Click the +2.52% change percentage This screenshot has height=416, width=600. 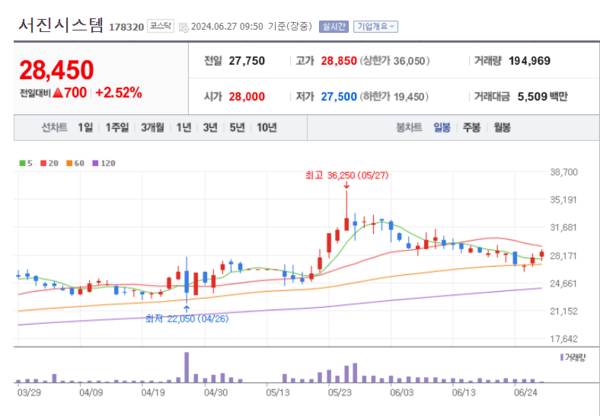click(x=118, y=93)
